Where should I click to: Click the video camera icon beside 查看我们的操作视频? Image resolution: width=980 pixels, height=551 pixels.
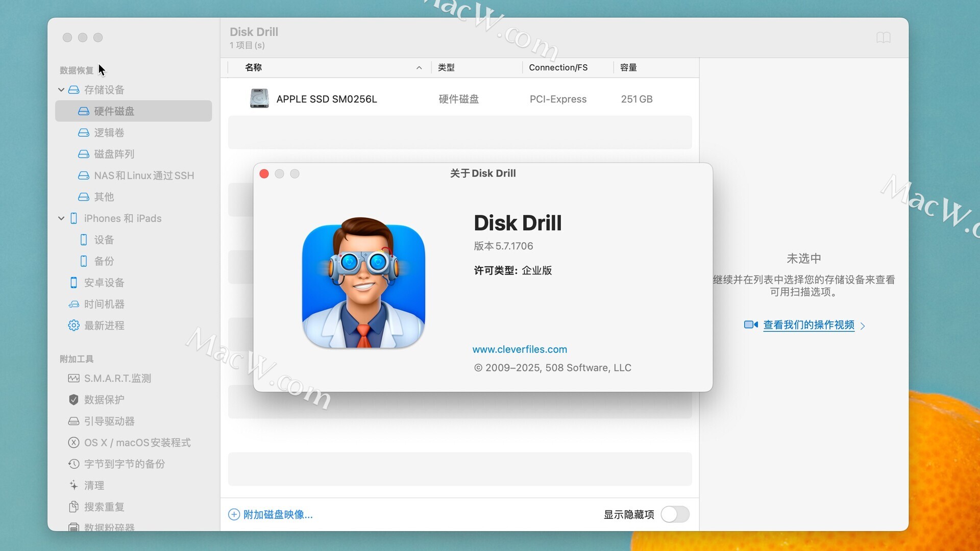(x=751, y=325)
